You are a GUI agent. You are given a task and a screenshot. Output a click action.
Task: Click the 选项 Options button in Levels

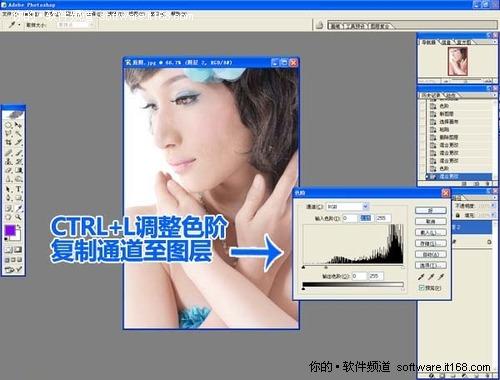(x=431, y=265)
